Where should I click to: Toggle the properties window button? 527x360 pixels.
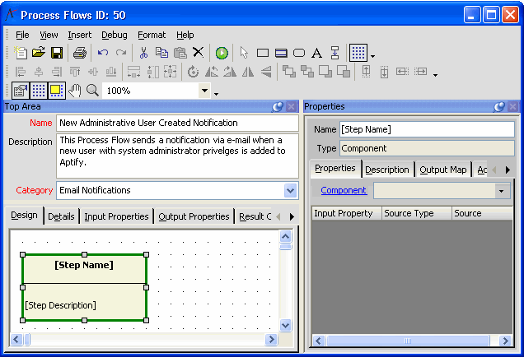pyautogui.click(x=21, y=90)
